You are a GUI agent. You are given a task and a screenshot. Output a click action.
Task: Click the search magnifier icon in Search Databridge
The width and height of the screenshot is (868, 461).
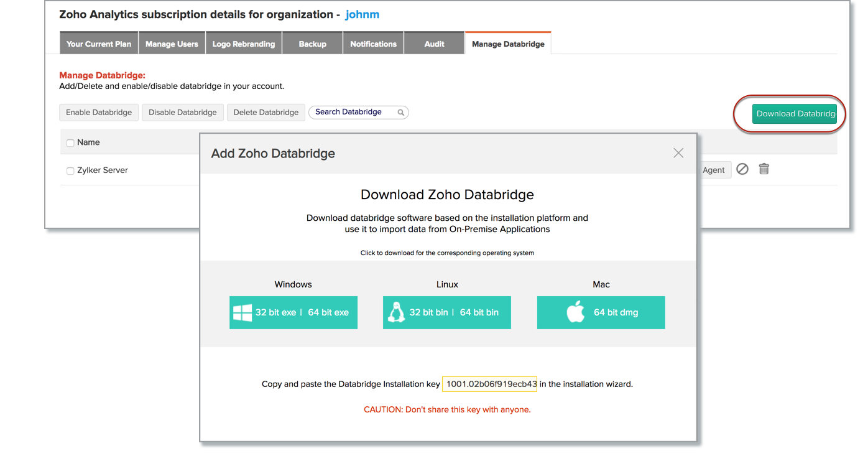tap(401, 113)
